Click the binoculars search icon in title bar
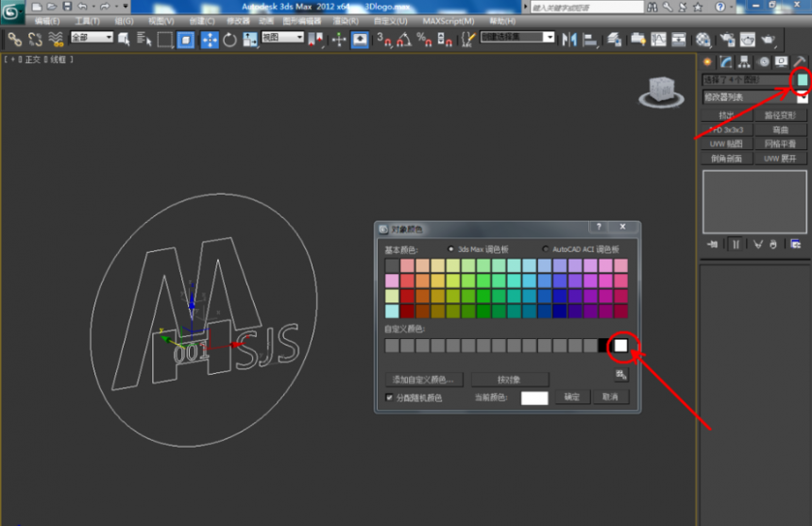Viewport: 812px width, 526px height. coord(652,7)
